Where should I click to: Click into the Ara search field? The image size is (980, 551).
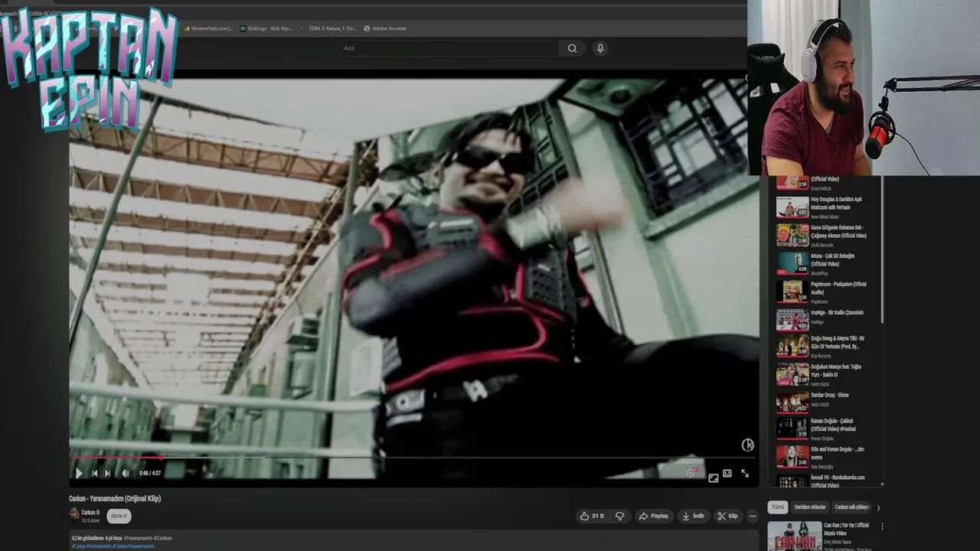tap(448, 48)
